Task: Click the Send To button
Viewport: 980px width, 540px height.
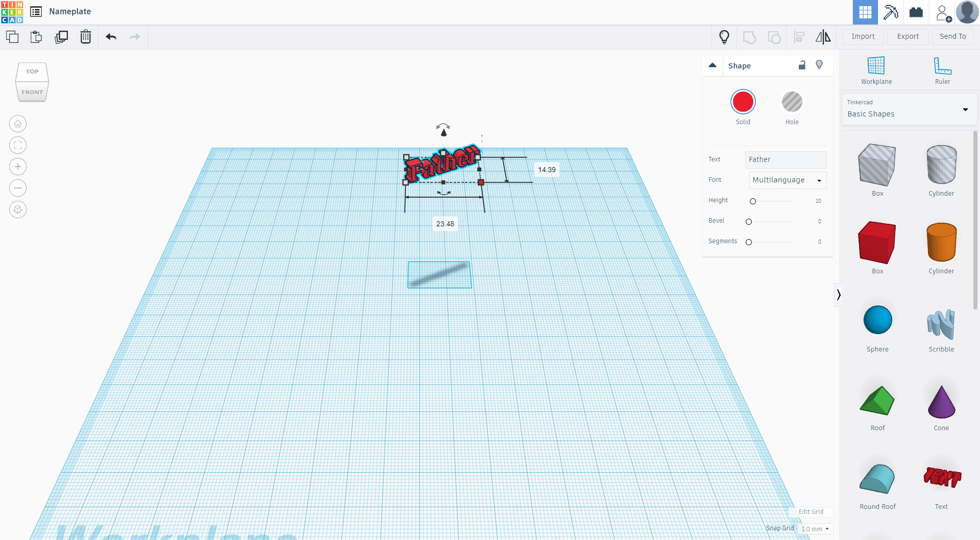Action: 953,36
